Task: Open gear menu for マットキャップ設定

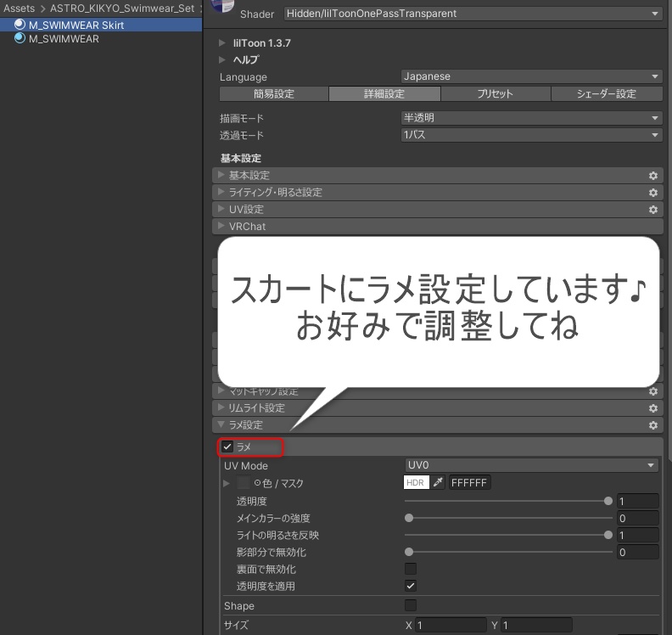Action: tap(653, 391)
